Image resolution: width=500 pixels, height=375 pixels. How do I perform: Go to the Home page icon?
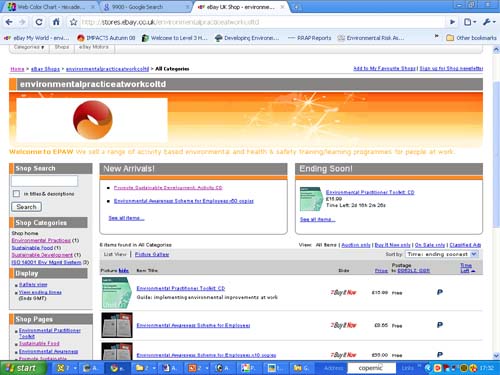coord(56,22)
